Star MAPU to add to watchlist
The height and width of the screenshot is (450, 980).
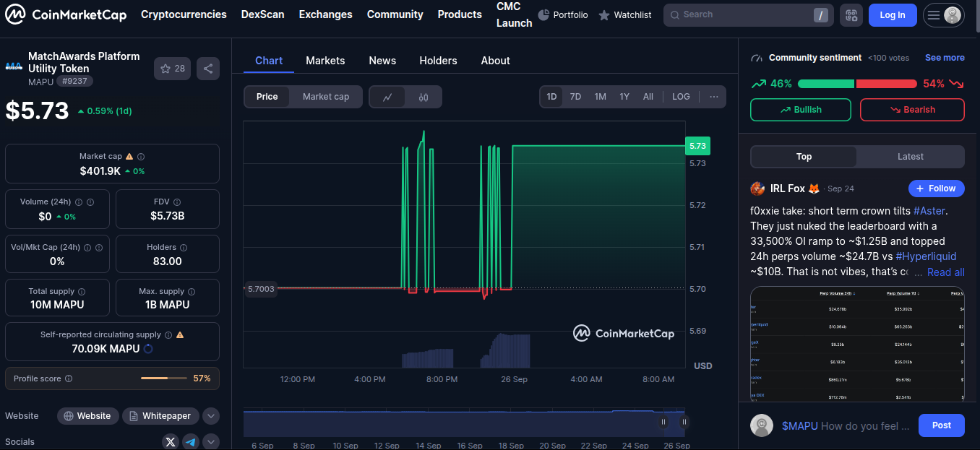(172, 69)
